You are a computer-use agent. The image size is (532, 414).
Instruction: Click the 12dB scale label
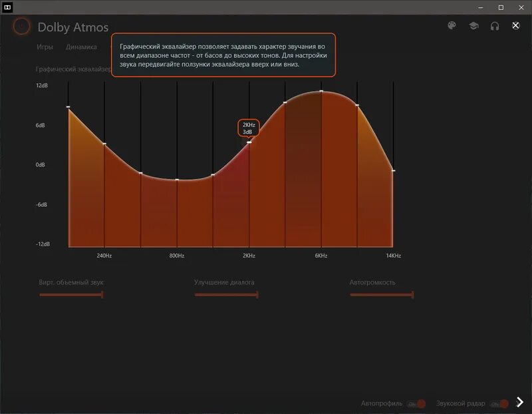click(x=42, y=86)
